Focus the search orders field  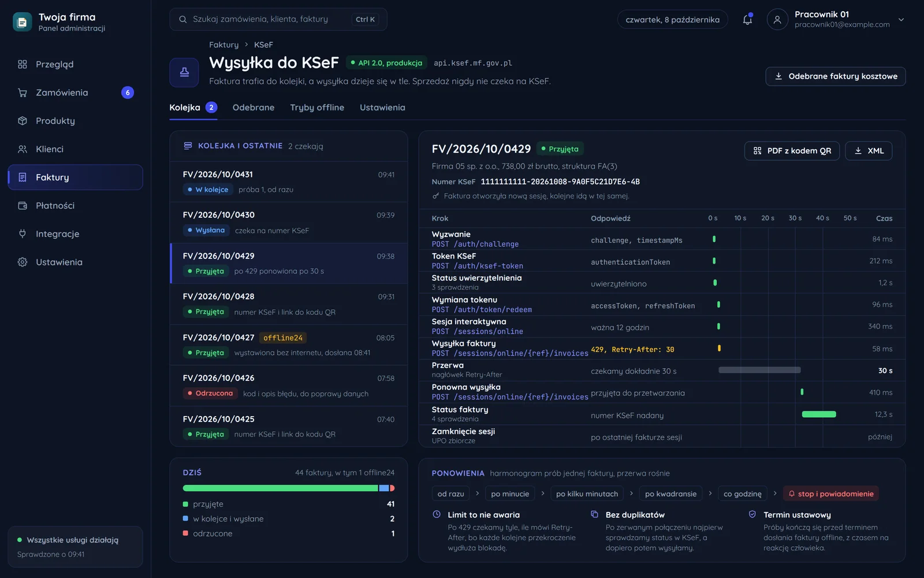click(x=278, y=20)
